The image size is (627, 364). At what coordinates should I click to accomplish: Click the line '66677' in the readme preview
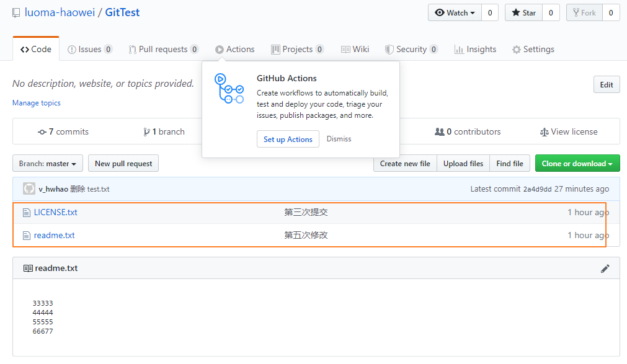pyautogui.click(x=43, y=331)
